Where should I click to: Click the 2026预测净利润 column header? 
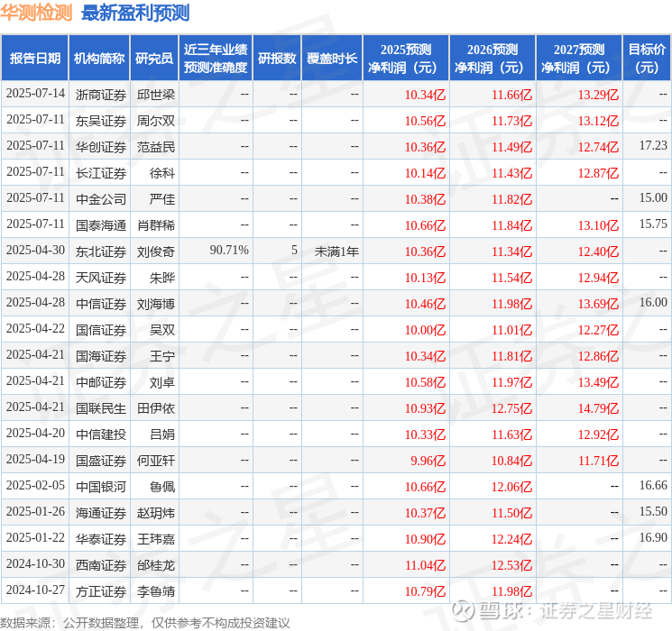click(492, 58)
